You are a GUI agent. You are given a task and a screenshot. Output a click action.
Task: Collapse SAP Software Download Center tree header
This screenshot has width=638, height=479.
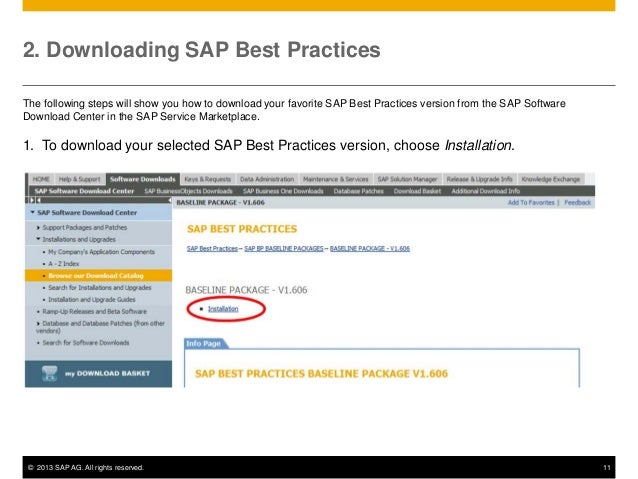tap(33, 212)
